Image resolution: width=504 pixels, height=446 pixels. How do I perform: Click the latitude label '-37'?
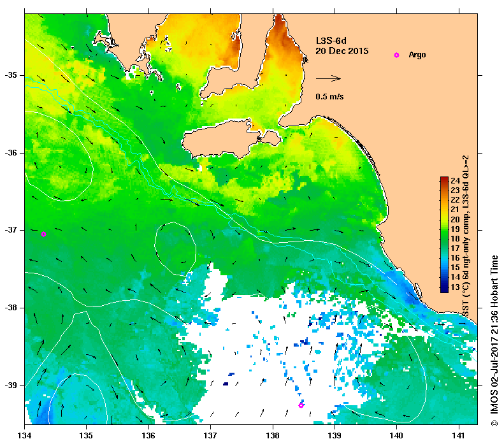click(11, 230)
